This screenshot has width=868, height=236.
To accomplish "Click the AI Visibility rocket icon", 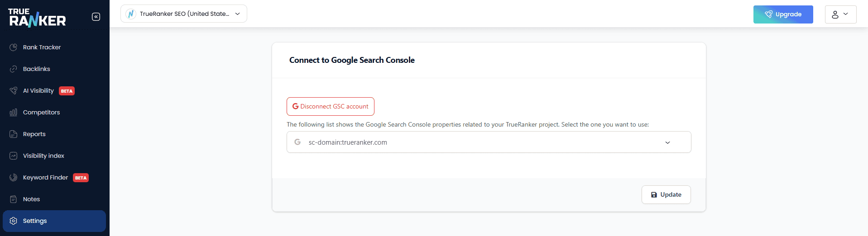I will [14, 90].
